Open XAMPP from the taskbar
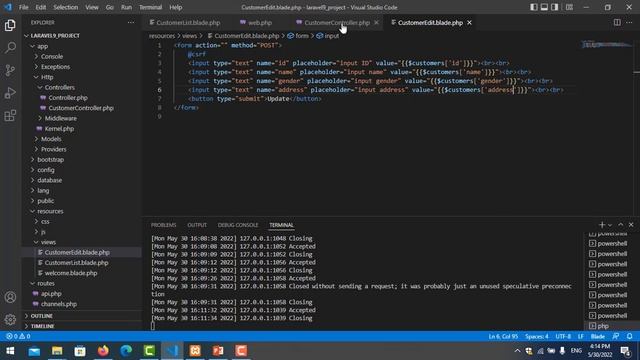640x360 pixels. (x=195, y=351)
